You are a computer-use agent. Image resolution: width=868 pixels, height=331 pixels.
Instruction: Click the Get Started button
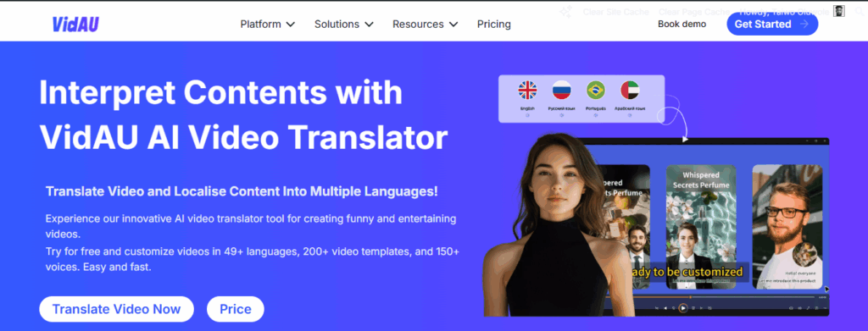click(771, 25)
